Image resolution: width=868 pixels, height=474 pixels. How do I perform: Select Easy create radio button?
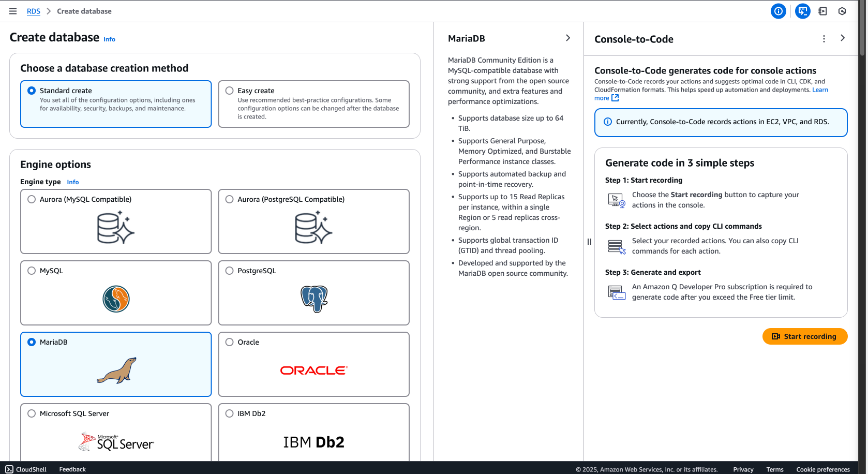[230, 91]
